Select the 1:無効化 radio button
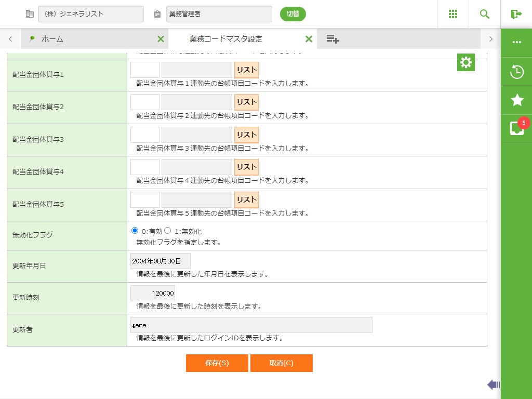The width and height of the screenshot is (532, 399). click(168, 231)
